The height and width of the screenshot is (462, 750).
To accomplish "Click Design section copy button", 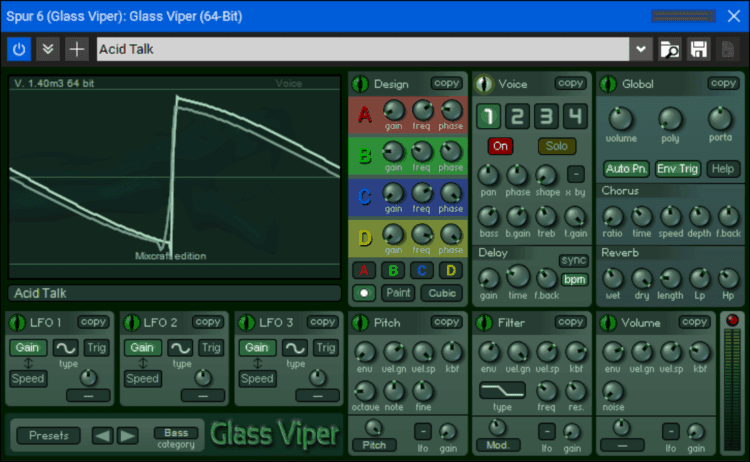I will coord(447,83).
